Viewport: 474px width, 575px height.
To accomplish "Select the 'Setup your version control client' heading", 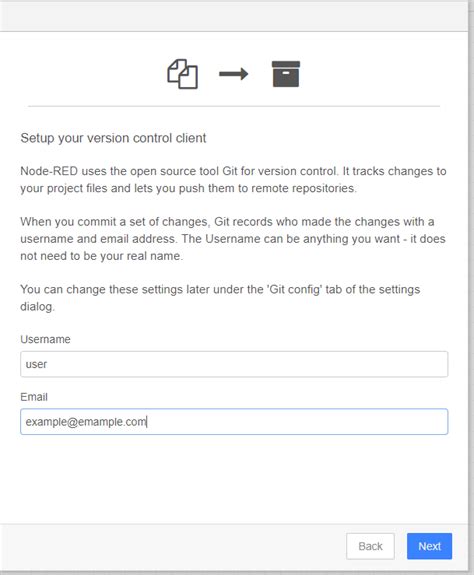I will [x=113, y=138].
